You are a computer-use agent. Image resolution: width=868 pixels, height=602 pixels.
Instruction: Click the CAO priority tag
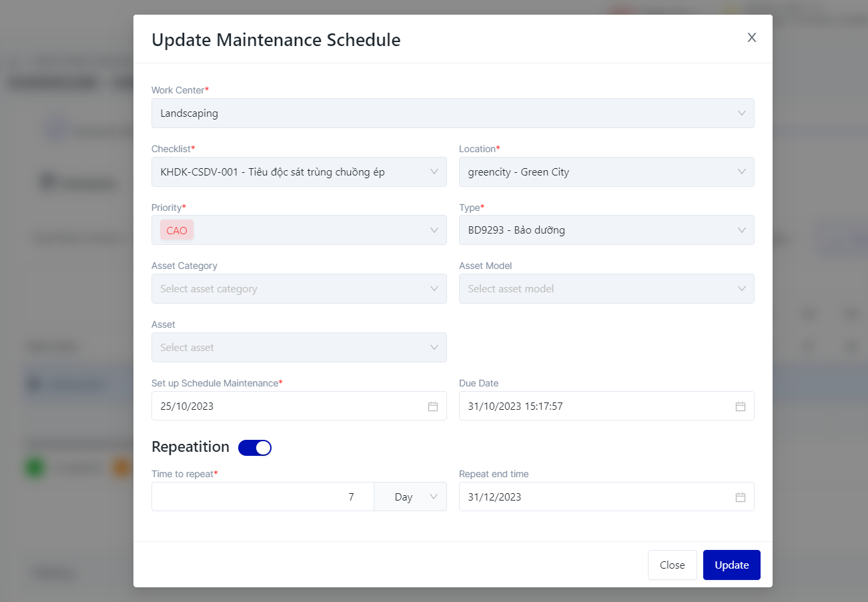[x=177, y=230]
